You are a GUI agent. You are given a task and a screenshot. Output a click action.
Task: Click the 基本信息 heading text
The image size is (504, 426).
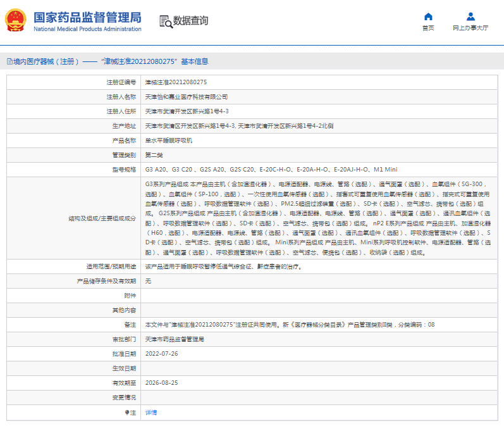[195, 61]
